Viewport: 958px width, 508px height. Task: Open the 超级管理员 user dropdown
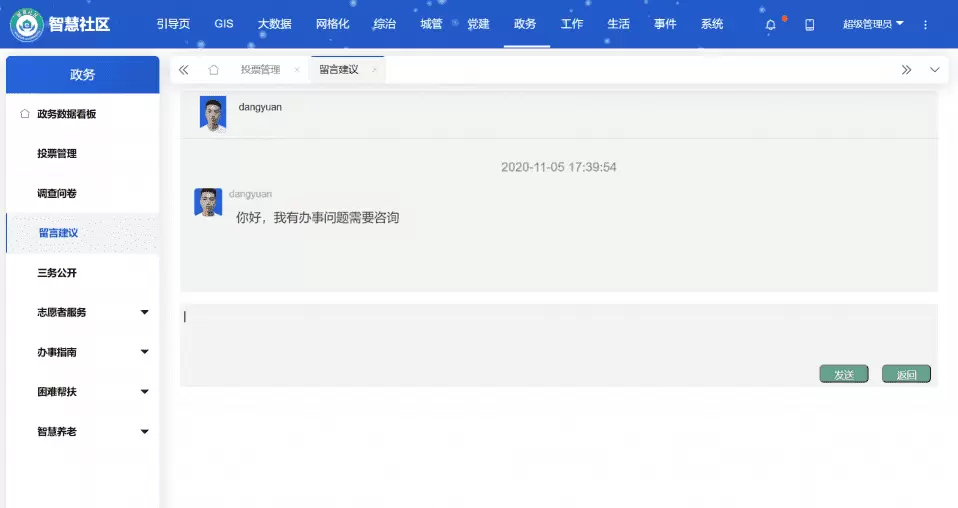pos(873,24)
